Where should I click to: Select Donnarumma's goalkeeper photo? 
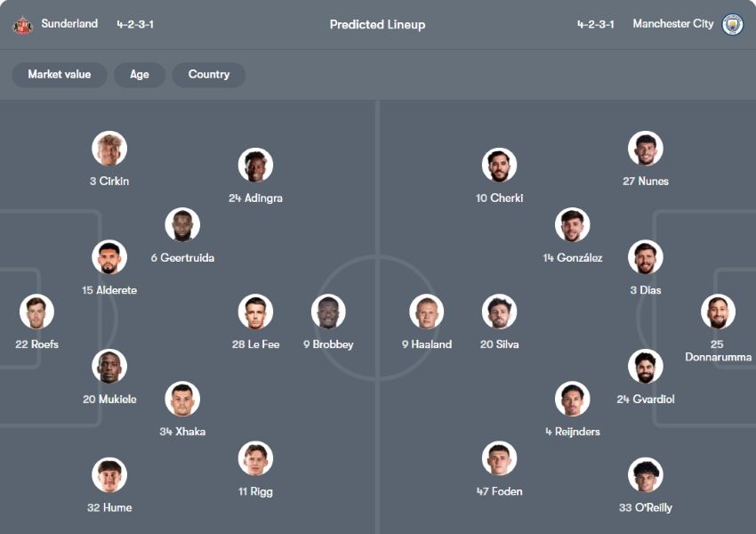click(x=718, y=311)
